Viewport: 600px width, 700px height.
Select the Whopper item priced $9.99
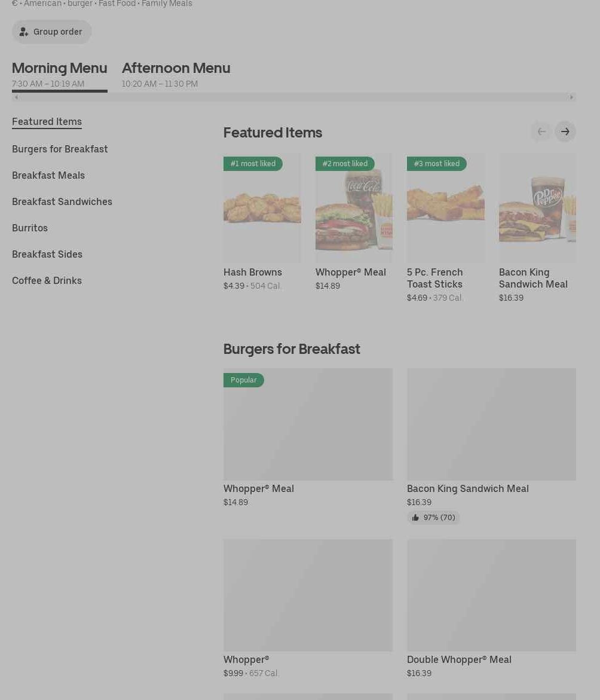pyautogui.click(x=308, y=595)
